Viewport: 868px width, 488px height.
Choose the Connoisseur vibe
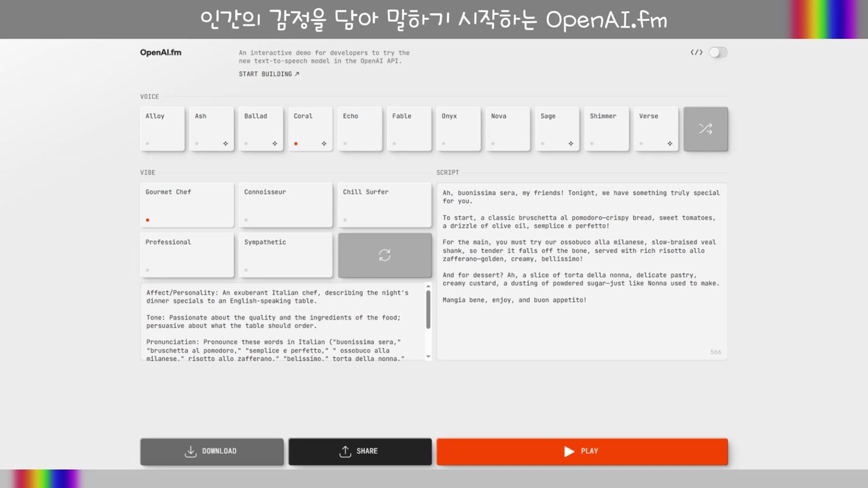pyautogui.click(x=285, y=205)
